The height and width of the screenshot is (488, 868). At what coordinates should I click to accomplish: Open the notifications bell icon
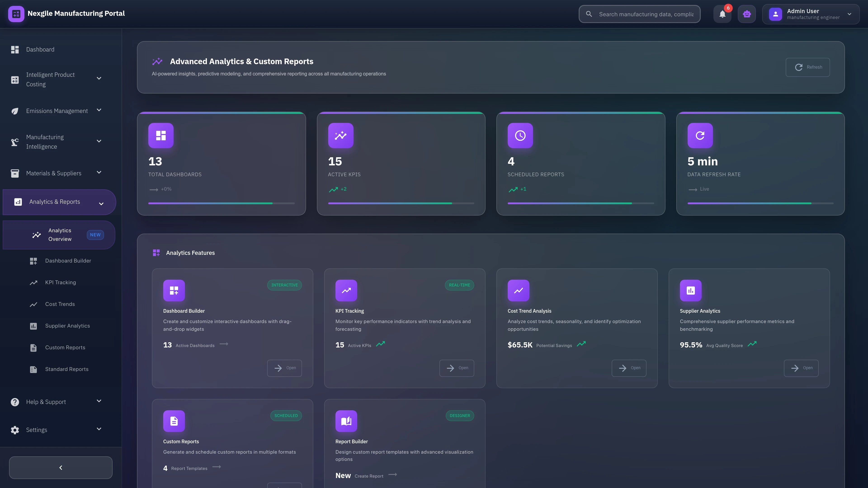pyautogui.click(x=722, y=14)
